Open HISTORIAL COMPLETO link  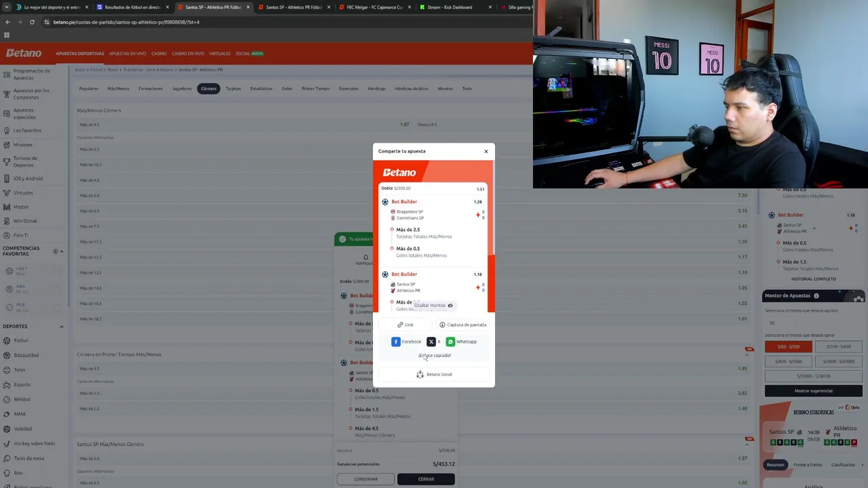coord(814,279)
